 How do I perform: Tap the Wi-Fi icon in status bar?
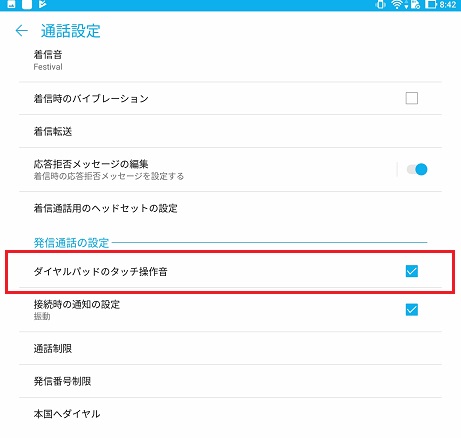(x=397, y=5)
